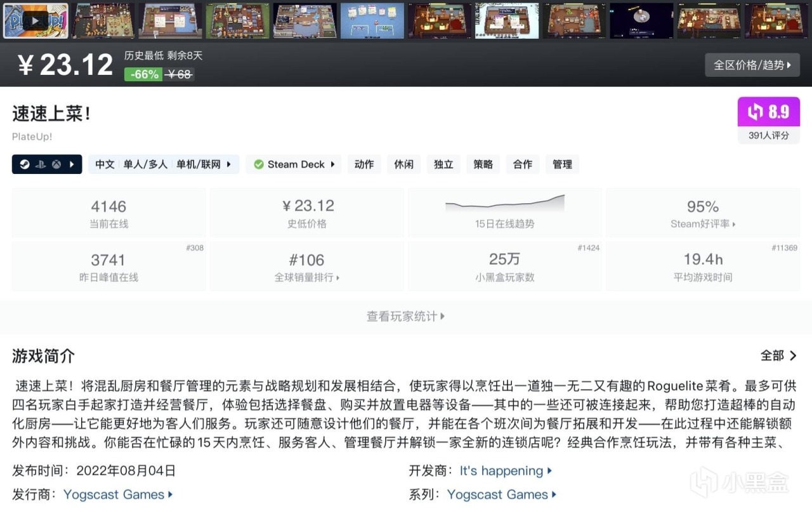Click the crossed-out ¥68 original price
The image size is (812, 511).
pyautogui.click(x=180, y=74)
